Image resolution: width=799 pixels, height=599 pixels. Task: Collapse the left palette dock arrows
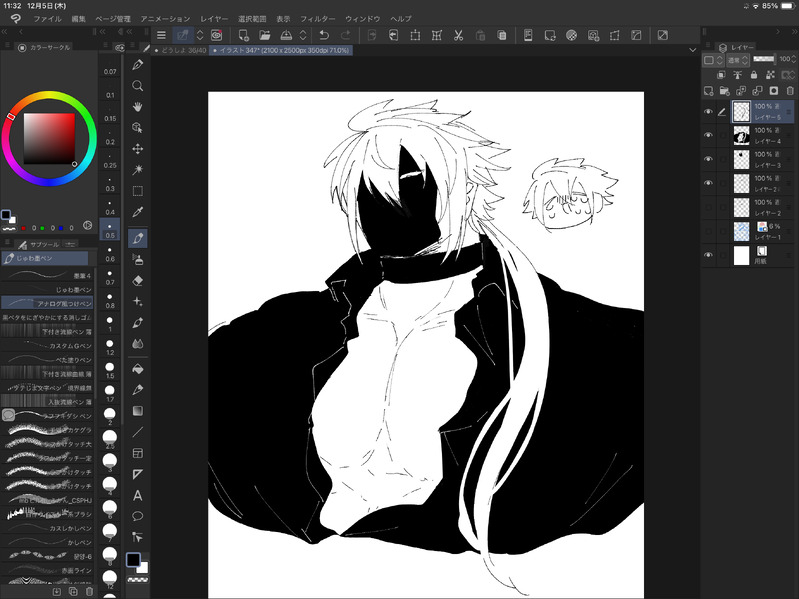4,32
